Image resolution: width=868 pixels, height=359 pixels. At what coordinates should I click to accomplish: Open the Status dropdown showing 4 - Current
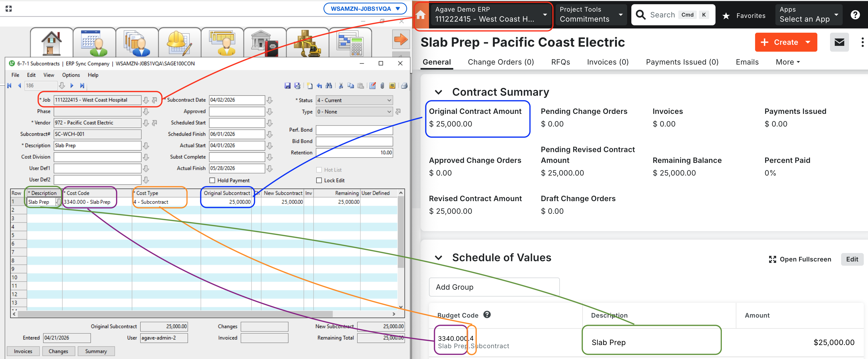click(354, 100)
